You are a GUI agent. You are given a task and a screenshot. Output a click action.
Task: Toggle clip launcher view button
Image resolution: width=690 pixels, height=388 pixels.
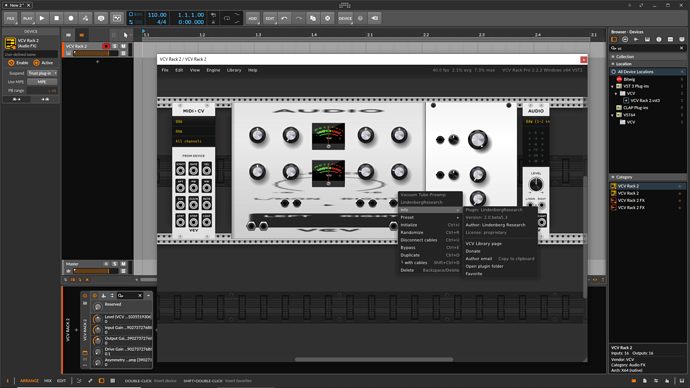click(69, 35)
